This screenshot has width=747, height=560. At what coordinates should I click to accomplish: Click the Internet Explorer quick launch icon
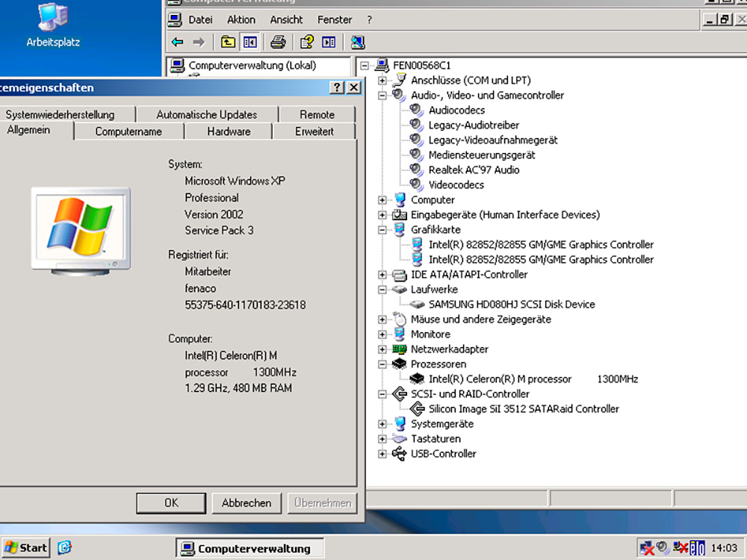pos(65,548)
